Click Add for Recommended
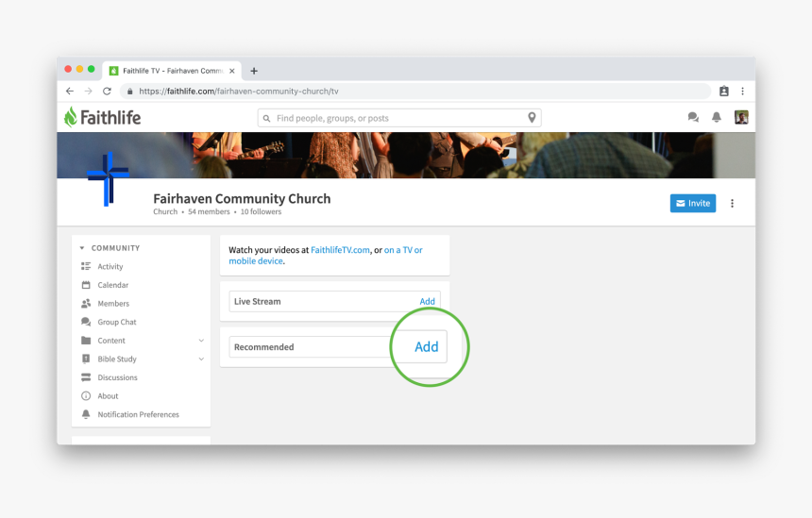The width and height of the screenshot is (812, 518). [x=427, y=346]
